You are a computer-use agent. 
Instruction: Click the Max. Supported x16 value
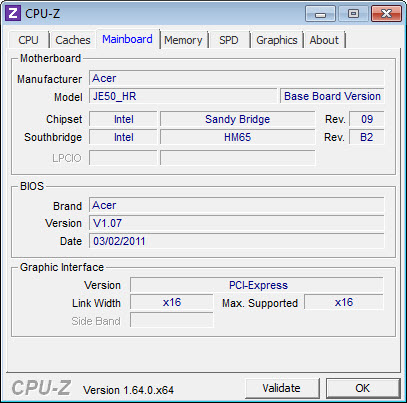344,302
